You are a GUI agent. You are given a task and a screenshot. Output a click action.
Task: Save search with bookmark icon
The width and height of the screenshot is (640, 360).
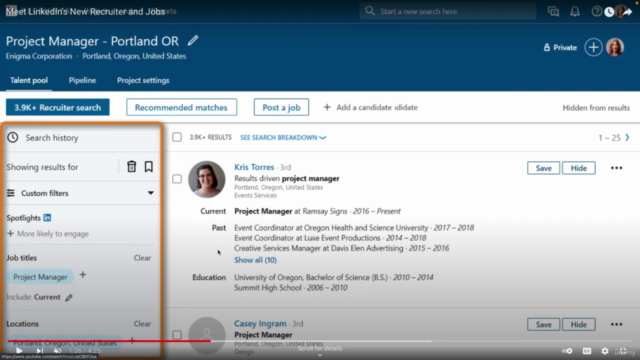point(149,167)
